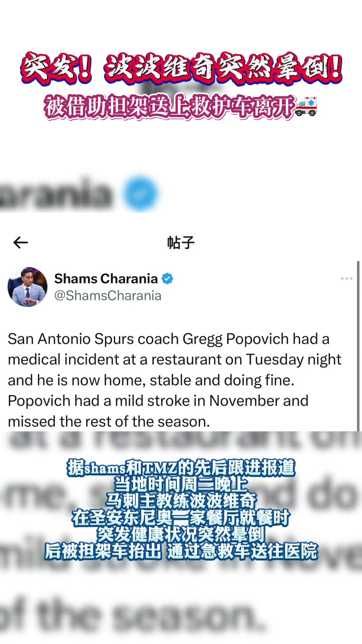Open the @ShamsCharania handle link
Viewport: 362px width, 644px height.
[x=108, y=296]
